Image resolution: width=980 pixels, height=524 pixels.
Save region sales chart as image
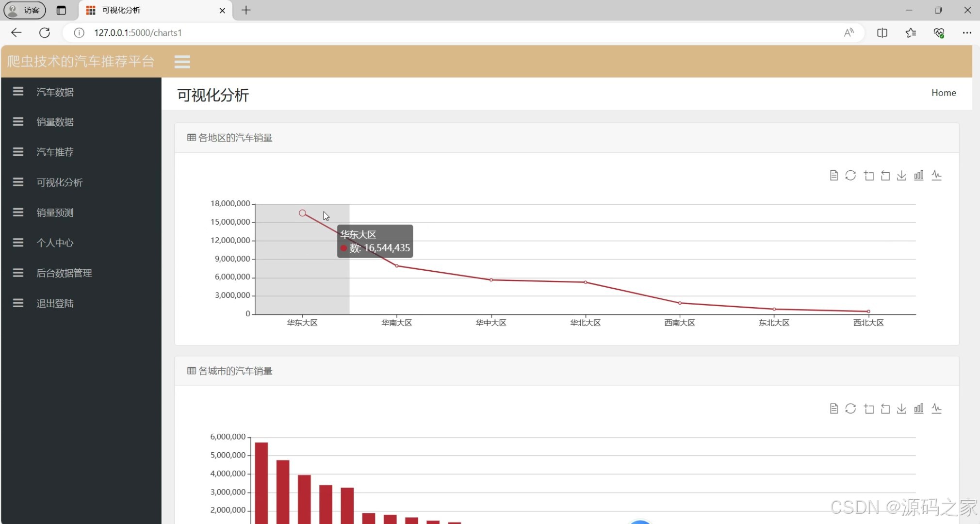coord(901,176)
